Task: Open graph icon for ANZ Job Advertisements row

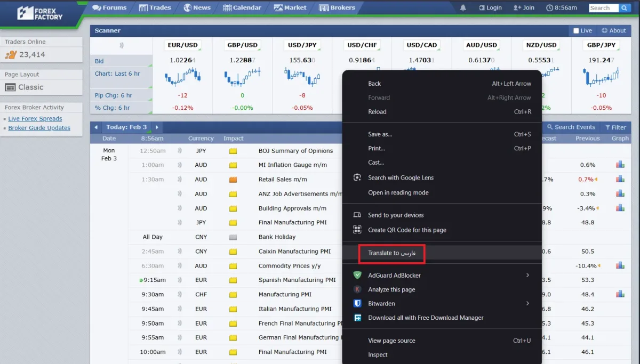Action: coord(620,194)
